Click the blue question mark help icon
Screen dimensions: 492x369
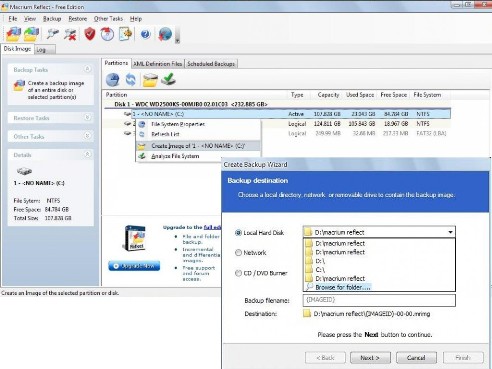pyautogui.click(x=145, y=34)
